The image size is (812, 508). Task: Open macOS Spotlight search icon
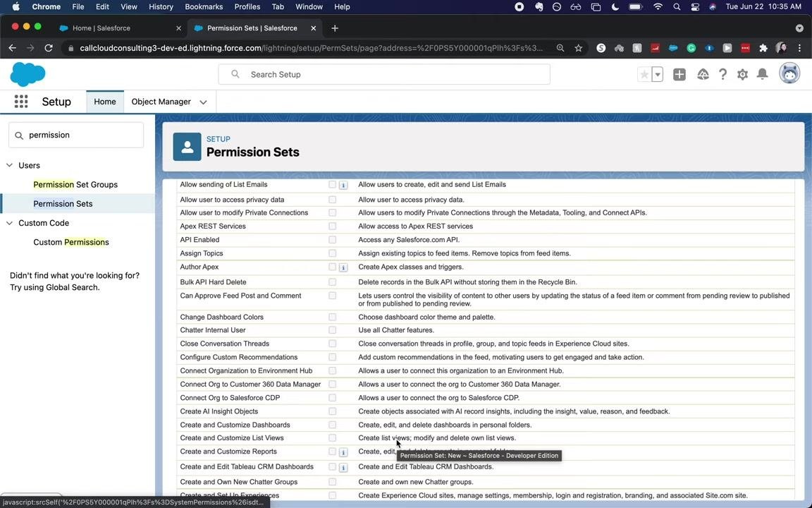click(x=677, y=7)
